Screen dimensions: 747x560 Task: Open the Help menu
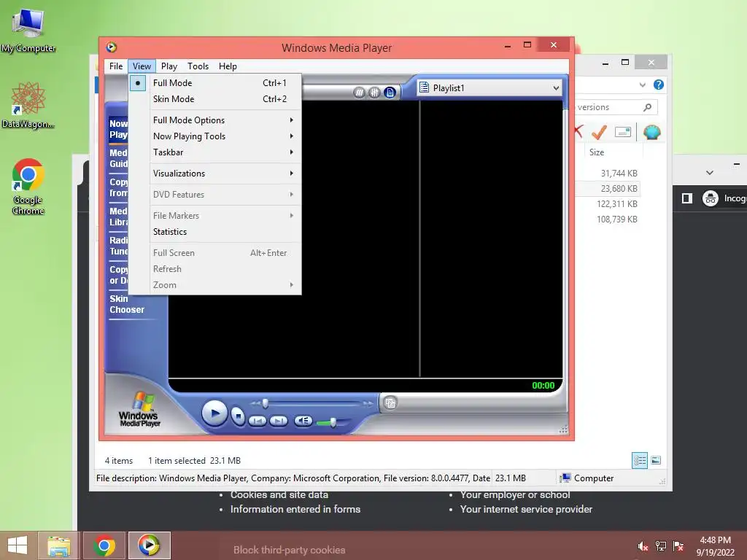coord(228,66)
